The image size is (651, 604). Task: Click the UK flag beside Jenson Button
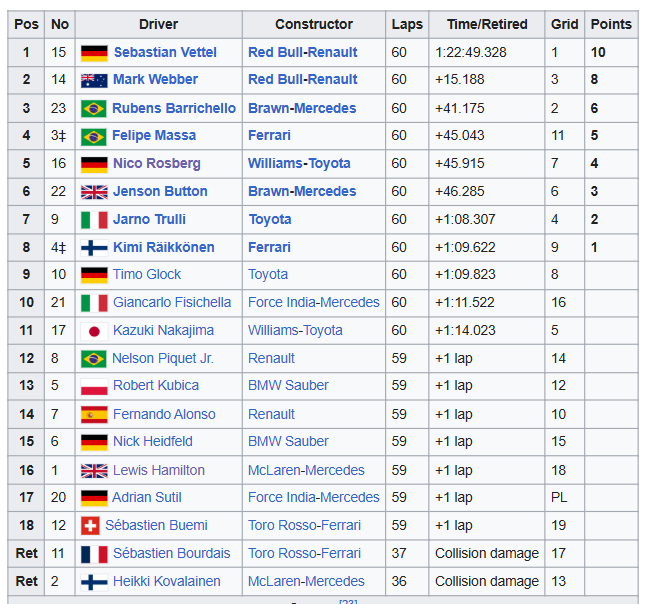94,192
